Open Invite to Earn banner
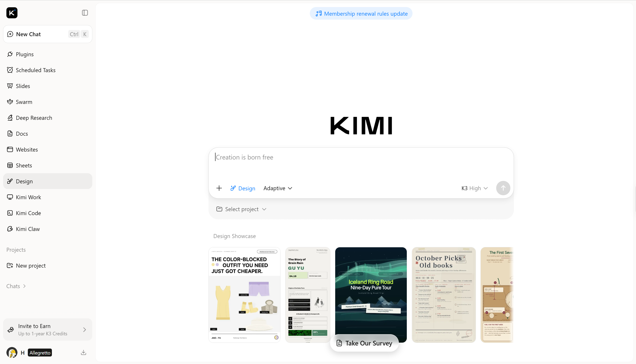The height and width of the screenshot is (364, 636). click(x=47, y=330)
